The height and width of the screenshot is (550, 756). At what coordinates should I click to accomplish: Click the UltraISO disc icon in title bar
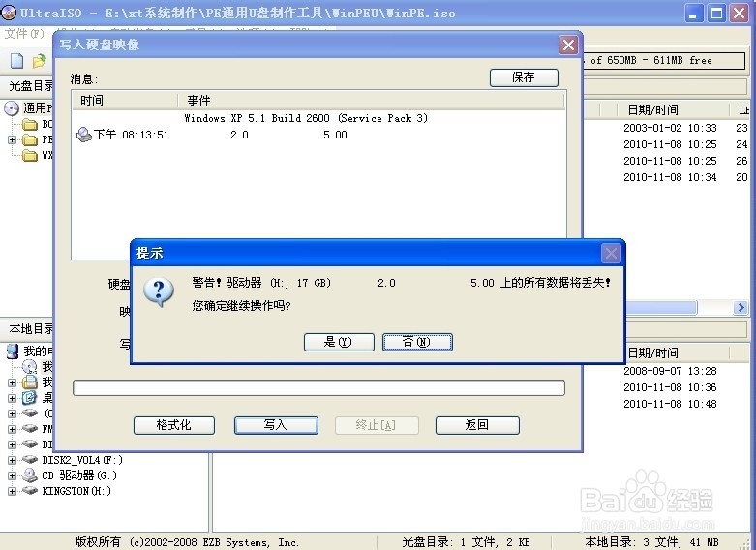pyautogui.click(x=9, y=13)
